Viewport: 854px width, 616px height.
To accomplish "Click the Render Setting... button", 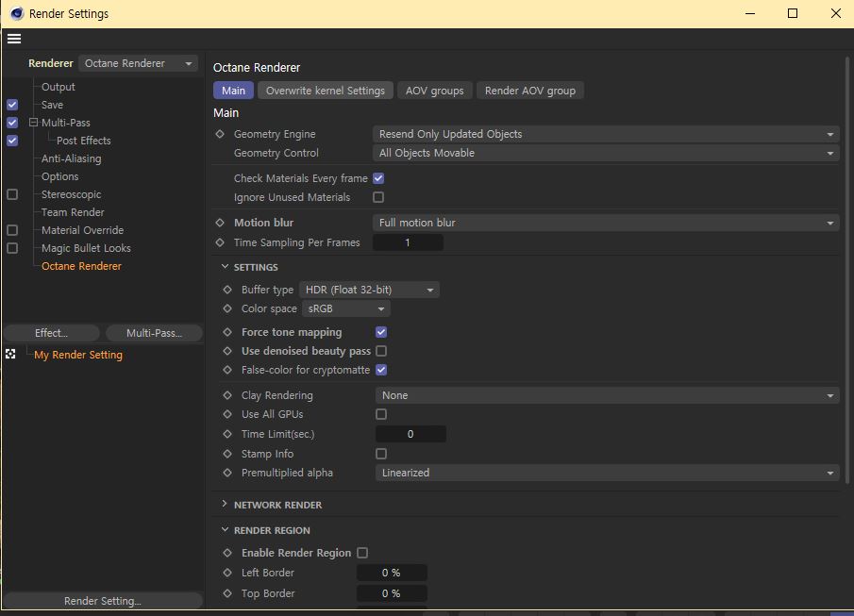I will pos(103,601).
